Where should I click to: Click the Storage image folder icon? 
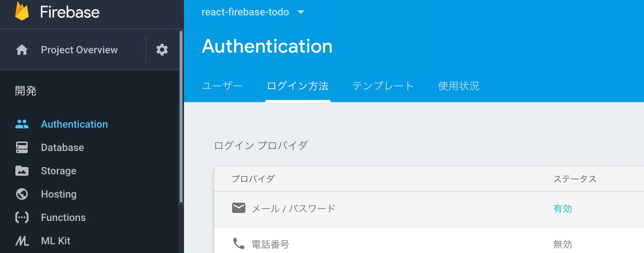pos(22,171)
